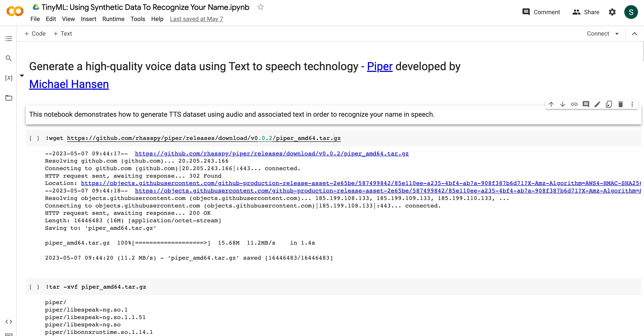The height and width of the screenshot is (336, 644).
Task: Mirror the cell in a tab
Action: point(609,104)
